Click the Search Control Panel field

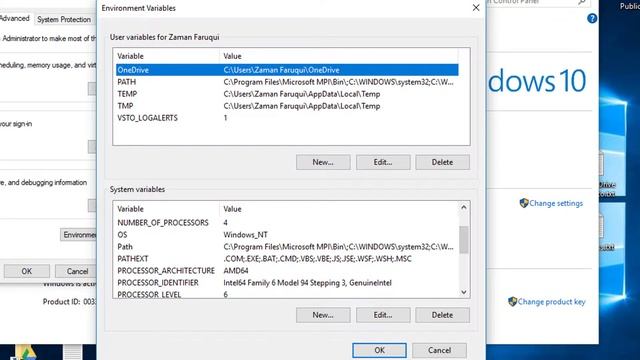(x=538, y=2)
